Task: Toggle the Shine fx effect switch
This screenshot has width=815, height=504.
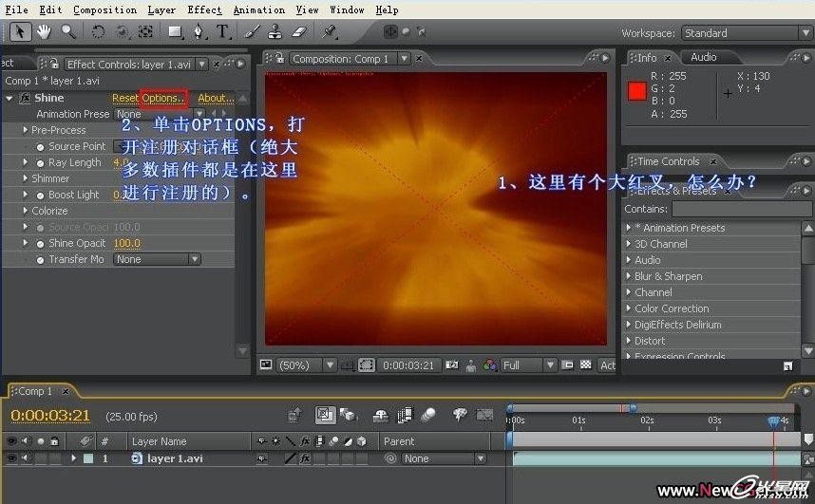Action: 25,98
